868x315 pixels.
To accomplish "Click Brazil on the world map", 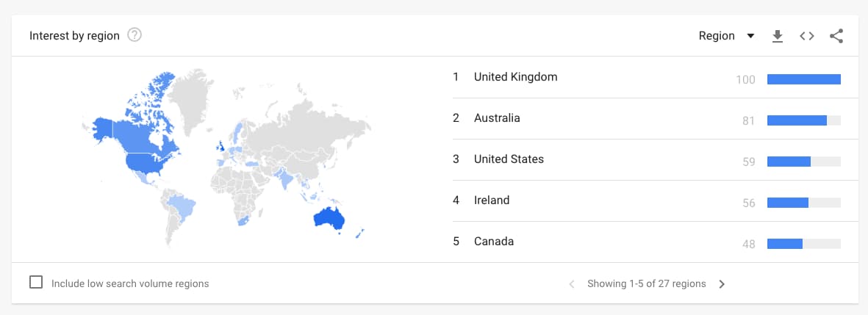I will pos(182,206).
